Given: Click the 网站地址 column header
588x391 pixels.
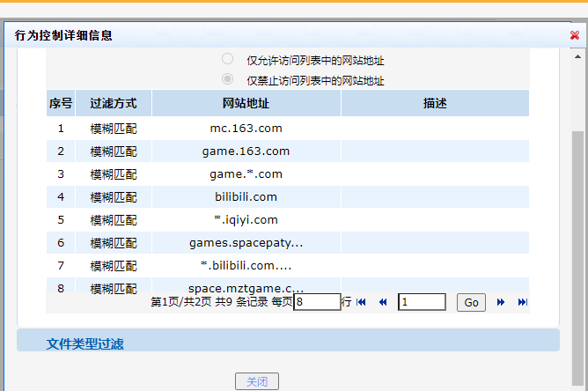Looking at the screenshot, I should pyautogui.click(x=246, y=103).
